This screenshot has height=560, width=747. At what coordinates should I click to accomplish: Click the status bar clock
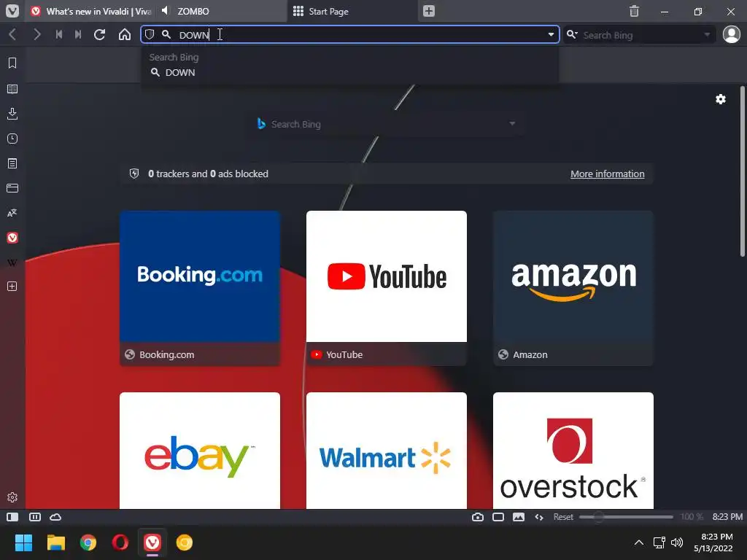(727, 517)
